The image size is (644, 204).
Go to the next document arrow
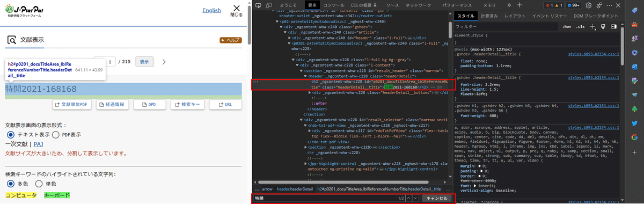click(164, 62)
